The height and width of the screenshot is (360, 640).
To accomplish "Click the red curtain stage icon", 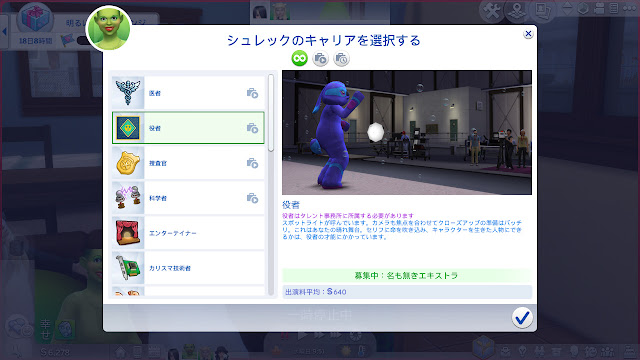I will tap(128, 233).
